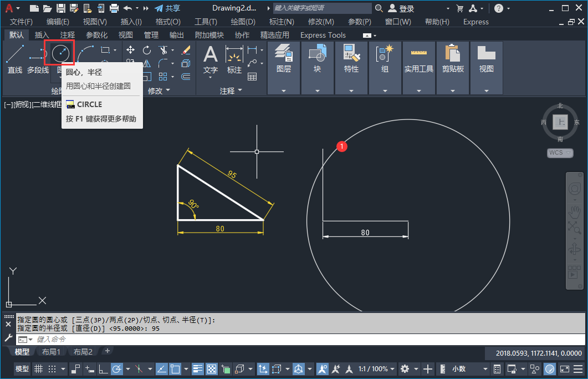The height and width of the screenshot is (379, 588).
Task: Toggle ortho mode in status bar
Action: [x=103, y=369]
